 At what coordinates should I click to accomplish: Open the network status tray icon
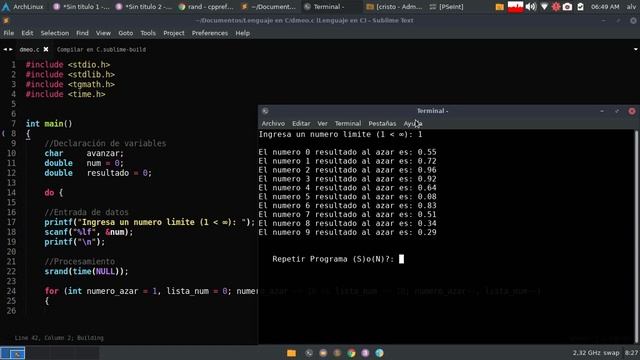click(544, 7)
